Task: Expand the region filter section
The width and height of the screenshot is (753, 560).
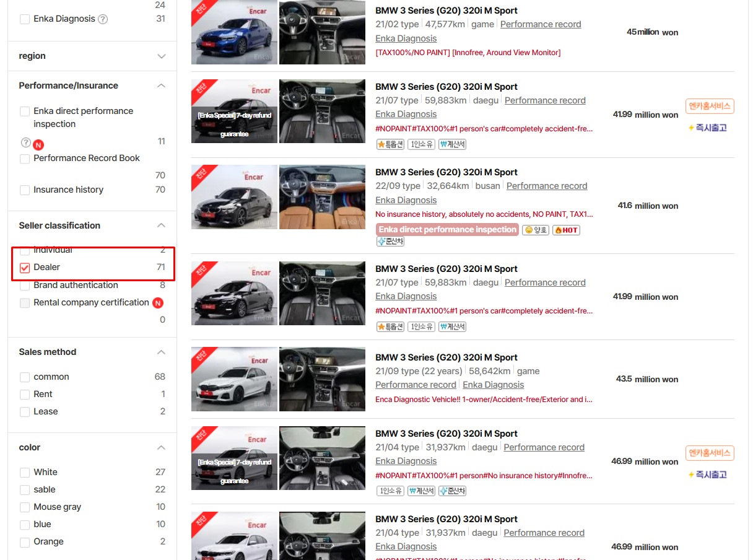Action: point(162,56)
